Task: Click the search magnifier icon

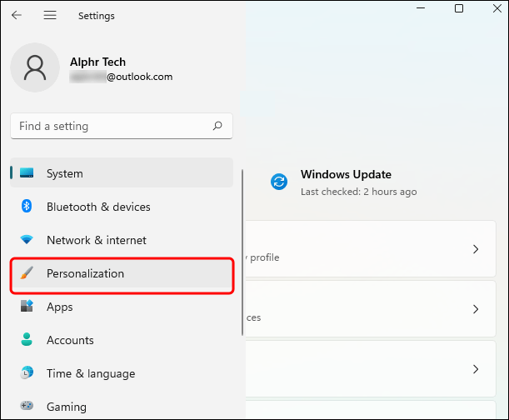Action: 217,127
